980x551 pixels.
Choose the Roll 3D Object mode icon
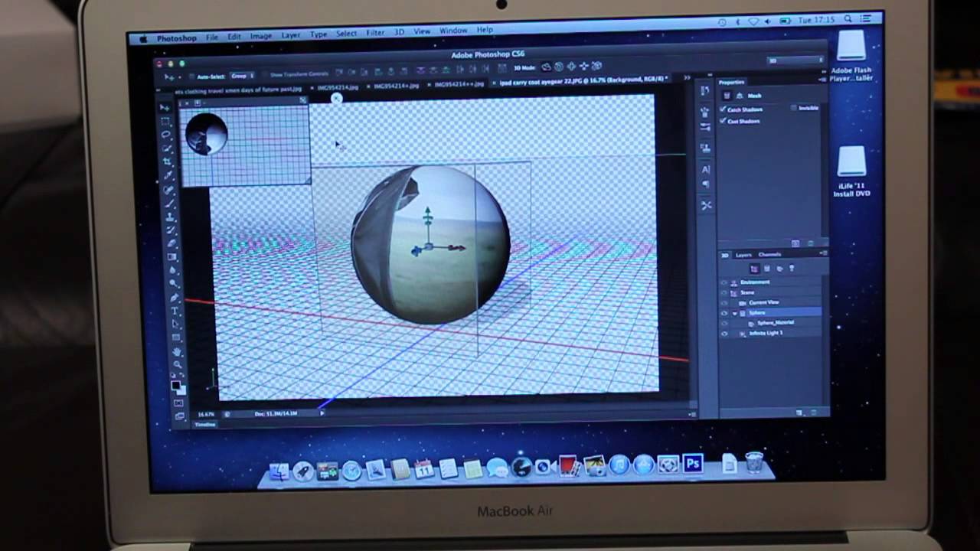[x=559, y=67]
